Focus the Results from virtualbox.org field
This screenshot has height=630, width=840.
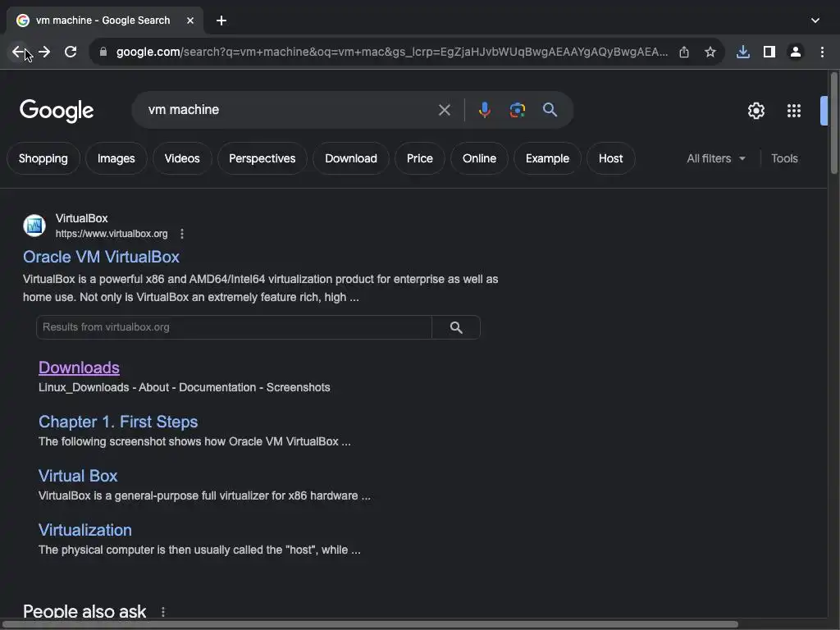(x=234, y=327)
